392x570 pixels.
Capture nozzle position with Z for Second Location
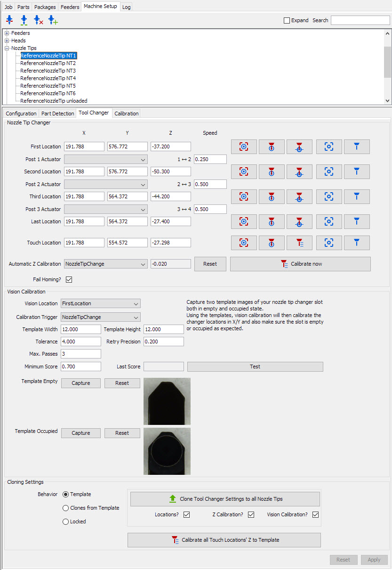[x=300, y=171]
